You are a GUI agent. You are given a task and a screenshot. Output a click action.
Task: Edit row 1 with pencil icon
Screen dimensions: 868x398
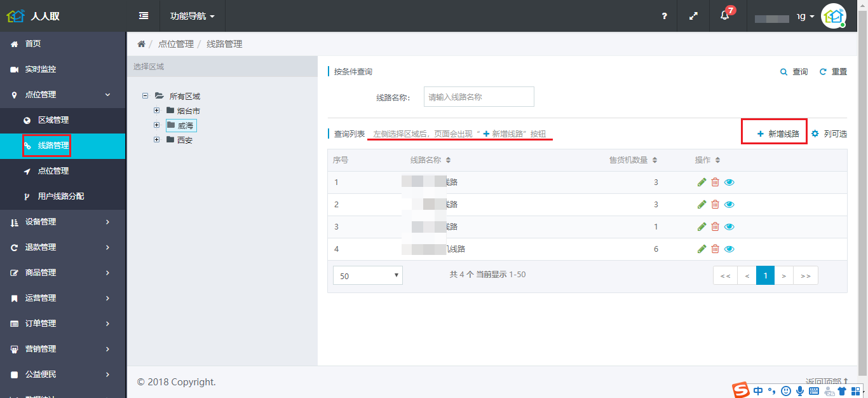pos(702,182)
